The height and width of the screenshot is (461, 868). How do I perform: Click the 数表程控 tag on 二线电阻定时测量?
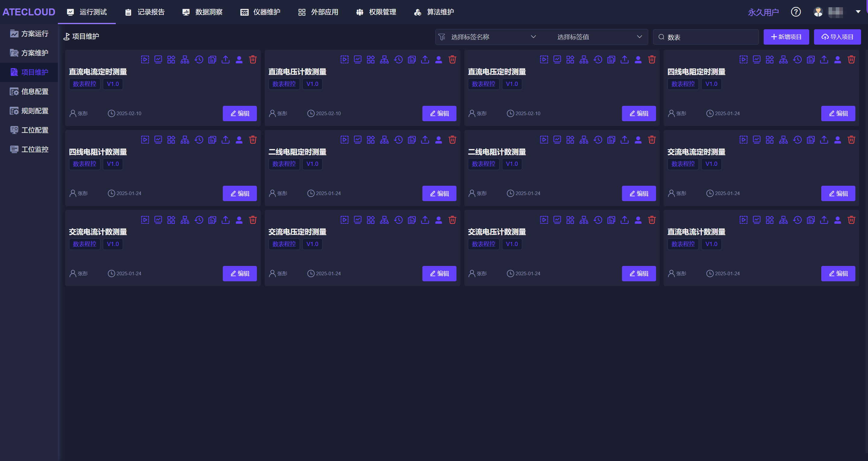click(284, 164)
